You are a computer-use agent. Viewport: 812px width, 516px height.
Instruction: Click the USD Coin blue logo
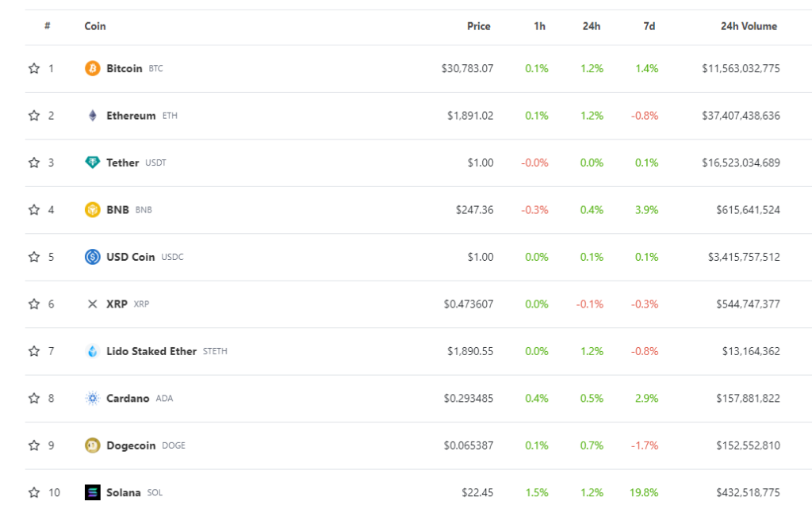pyautogui.click(x=93, y=257)
